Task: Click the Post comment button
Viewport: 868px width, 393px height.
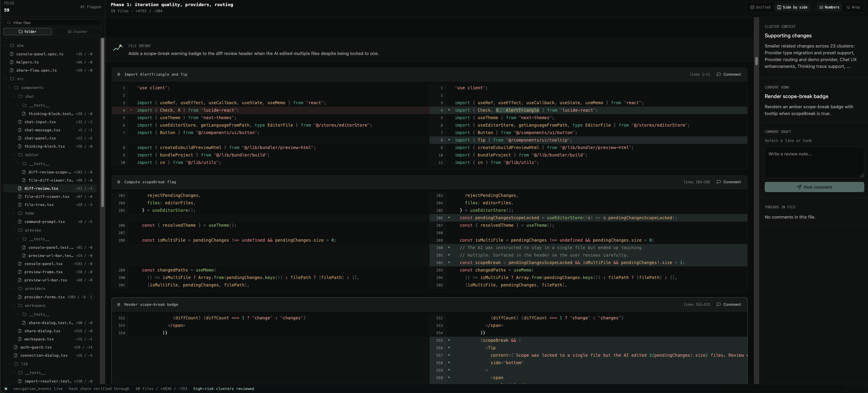Action: 814,187
